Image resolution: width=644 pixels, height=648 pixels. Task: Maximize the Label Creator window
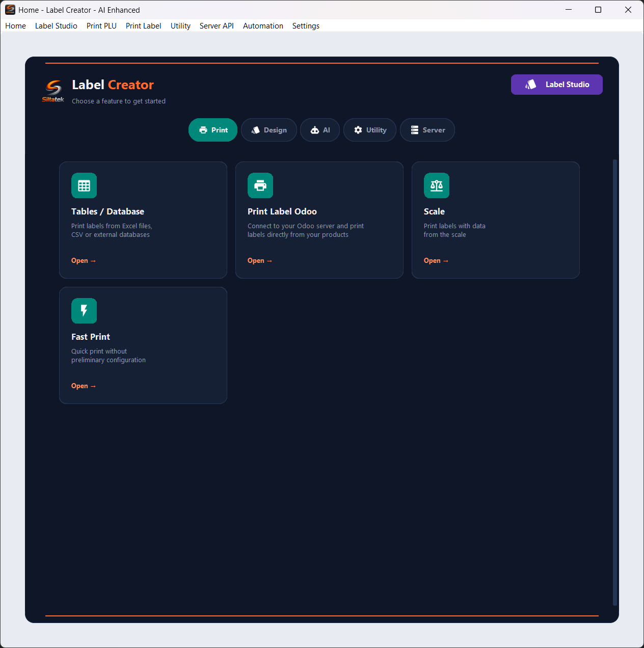[598, 10]
